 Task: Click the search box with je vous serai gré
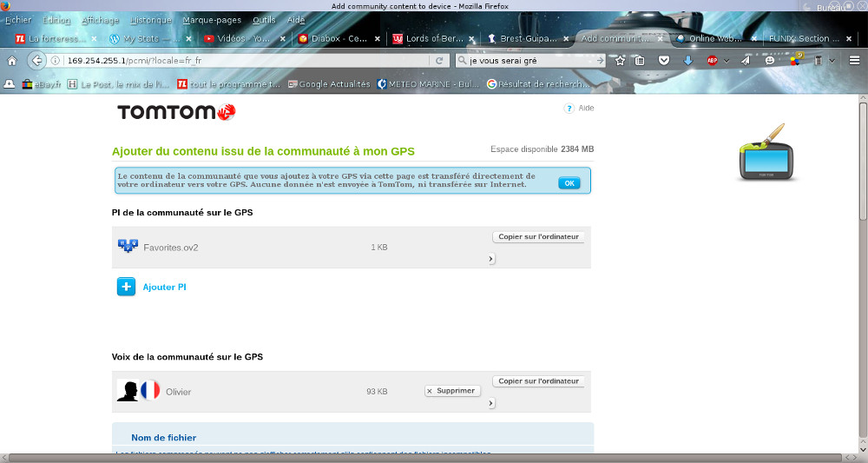tap(530, 60)
